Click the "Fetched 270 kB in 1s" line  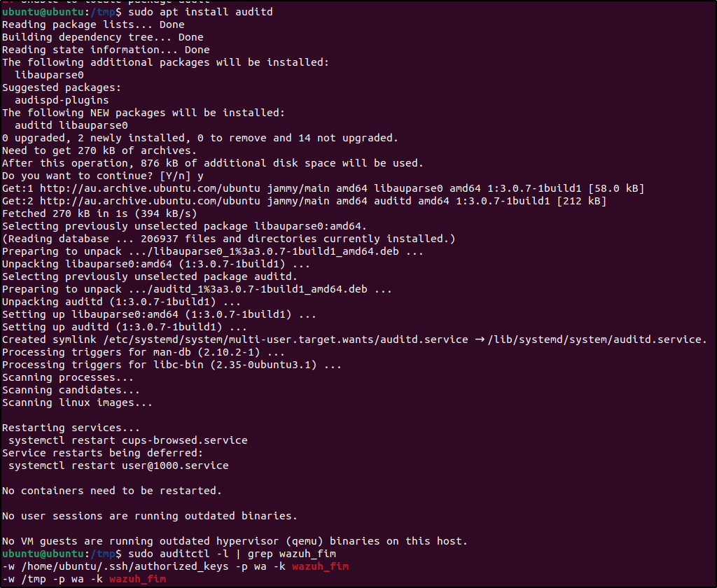(x=99, y=213)
